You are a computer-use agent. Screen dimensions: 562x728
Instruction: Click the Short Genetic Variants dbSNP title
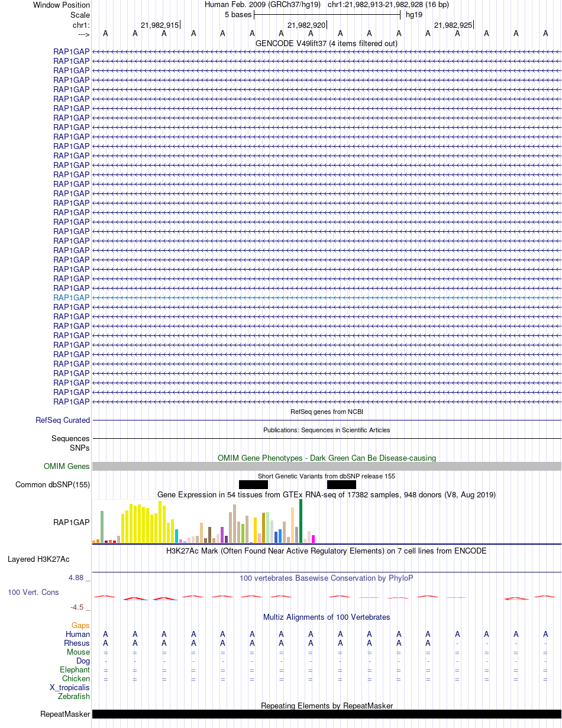click(x=327, y=476)
